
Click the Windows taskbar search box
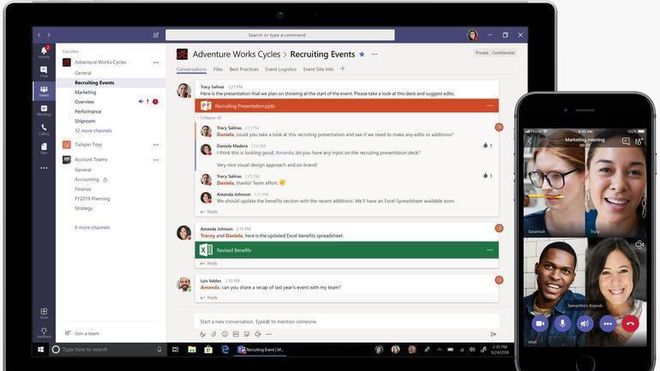click(109, 350)
